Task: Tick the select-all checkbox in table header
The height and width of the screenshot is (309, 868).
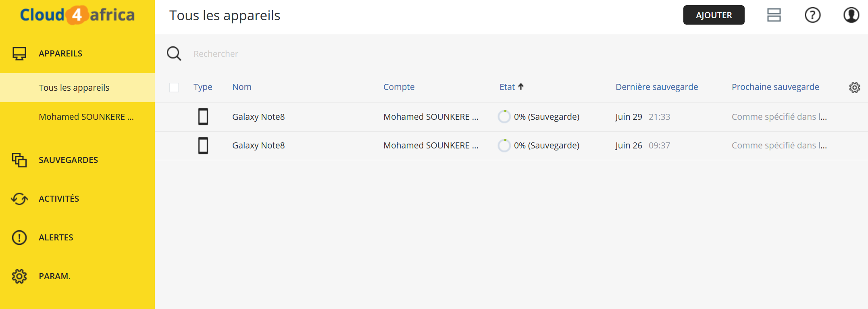Action: 174,88
